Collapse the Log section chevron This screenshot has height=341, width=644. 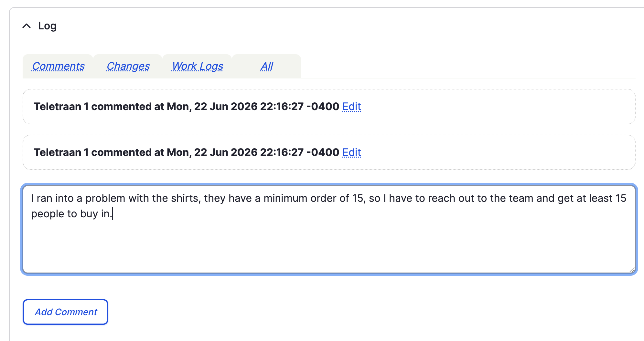tap(27, 26)
